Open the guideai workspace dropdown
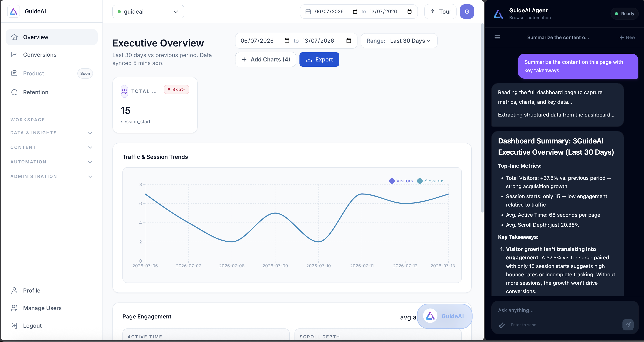644x342 pixels. pyautogui.click(x=148, y=12)
